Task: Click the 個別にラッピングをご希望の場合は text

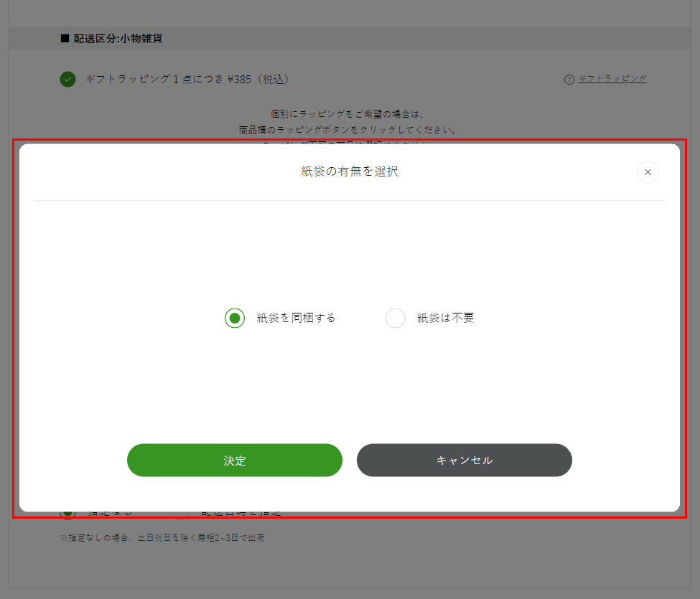Action: 347,114
